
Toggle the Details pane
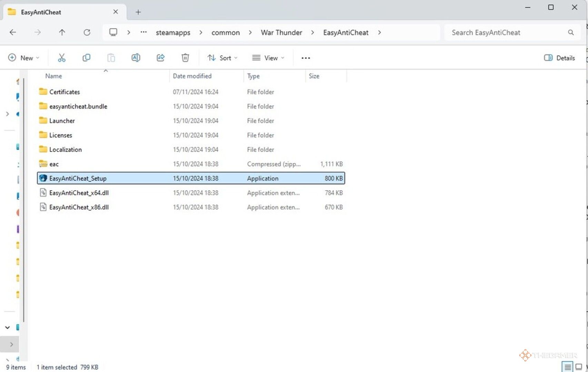559,58
